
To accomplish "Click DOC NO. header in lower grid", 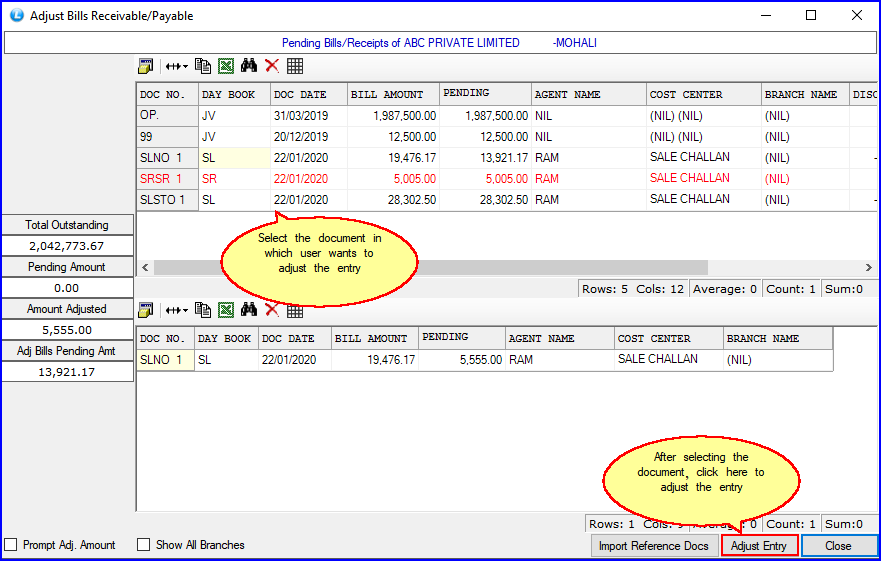I will (x=166, y=338).
